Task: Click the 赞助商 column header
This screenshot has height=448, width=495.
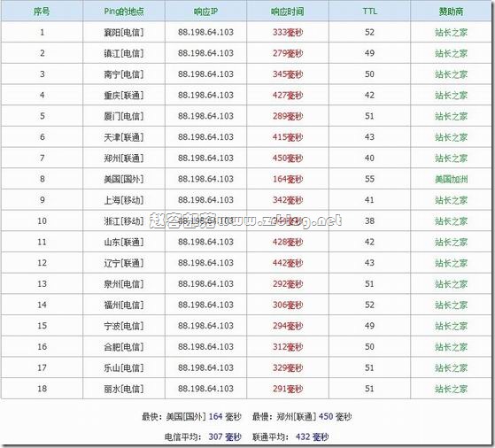Action: tap(451, 12)
